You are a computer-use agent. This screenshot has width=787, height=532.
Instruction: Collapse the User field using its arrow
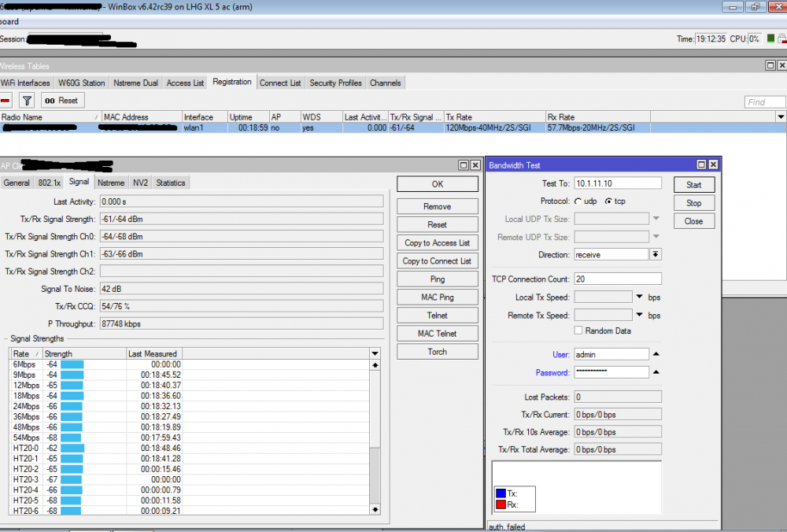656,354
